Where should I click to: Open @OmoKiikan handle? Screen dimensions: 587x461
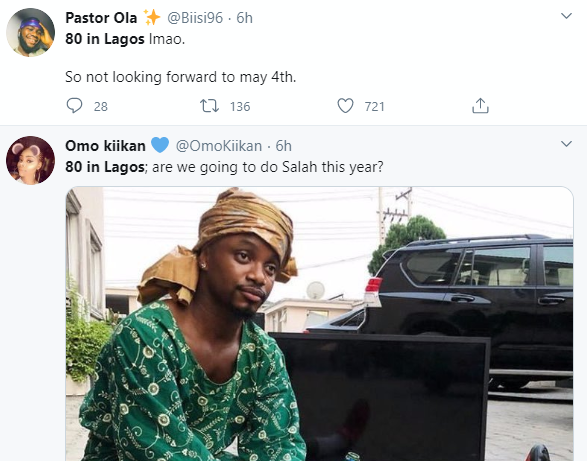point(219,146)
